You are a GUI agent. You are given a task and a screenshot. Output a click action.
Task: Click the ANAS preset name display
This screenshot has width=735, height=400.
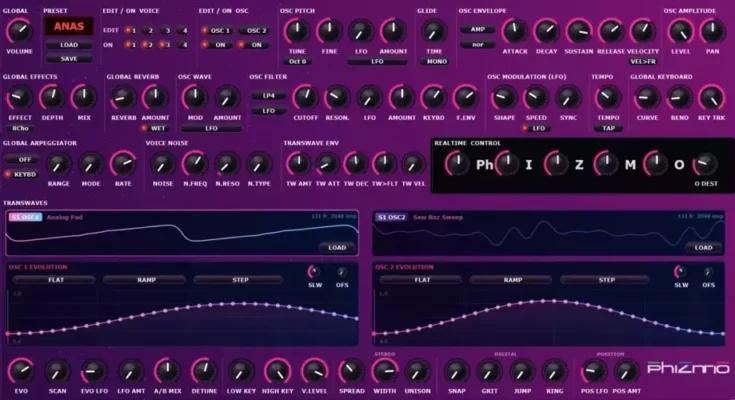(x=69, y=27)
